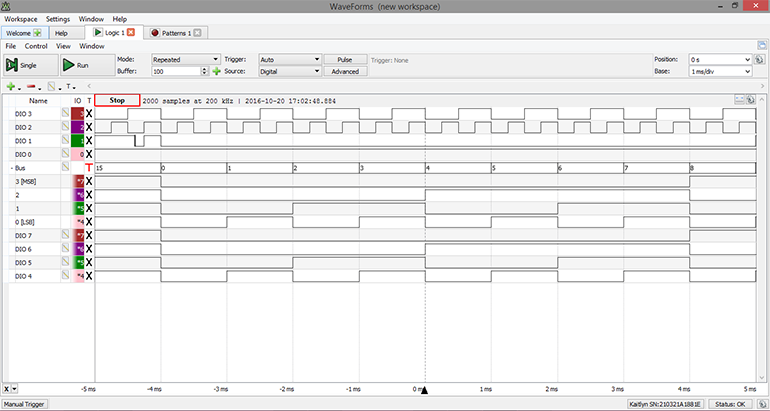Toggle trigger condition X for DIO 2
The height and width of the screenshot is (411, 770).
point(88,128)
